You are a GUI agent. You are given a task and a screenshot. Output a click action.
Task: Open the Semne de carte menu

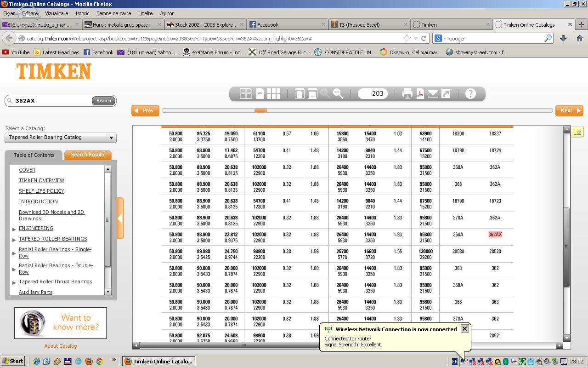[x=113, y=13]
